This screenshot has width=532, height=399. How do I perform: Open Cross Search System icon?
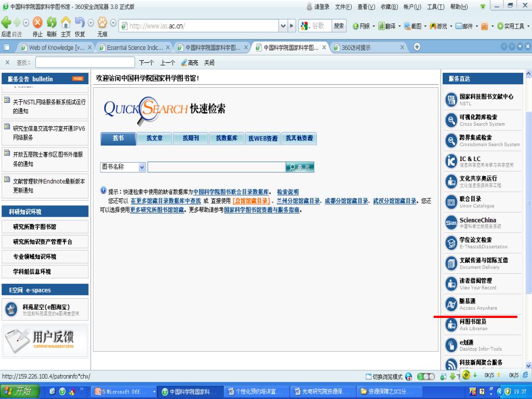[x=451, y=120]
